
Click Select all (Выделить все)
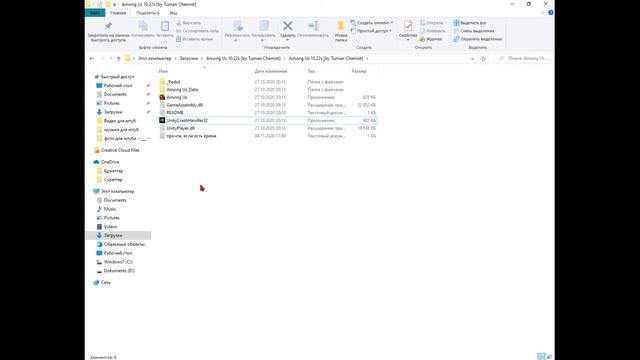(x=470, y=23)
